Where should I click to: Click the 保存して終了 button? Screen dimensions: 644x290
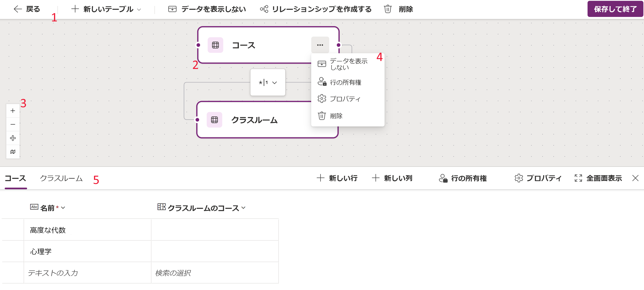pyautogui.click(x=615, y=9)
